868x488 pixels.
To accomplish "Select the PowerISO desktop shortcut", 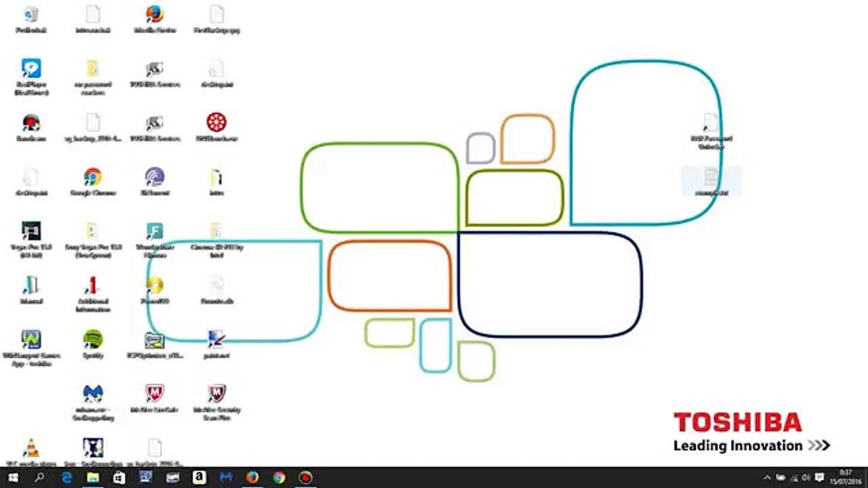I will (155, 290).
